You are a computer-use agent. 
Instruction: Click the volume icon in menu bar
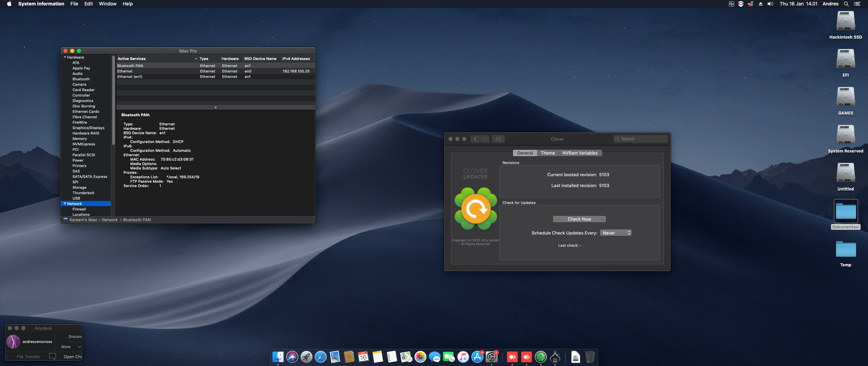(770, 4)
